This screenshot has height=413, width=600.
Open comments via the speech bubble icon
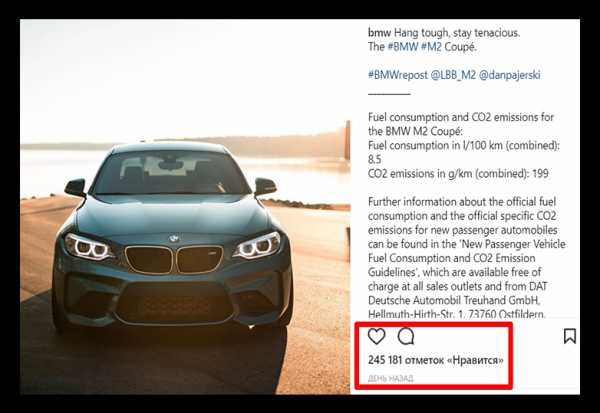(x=406, y=336)
